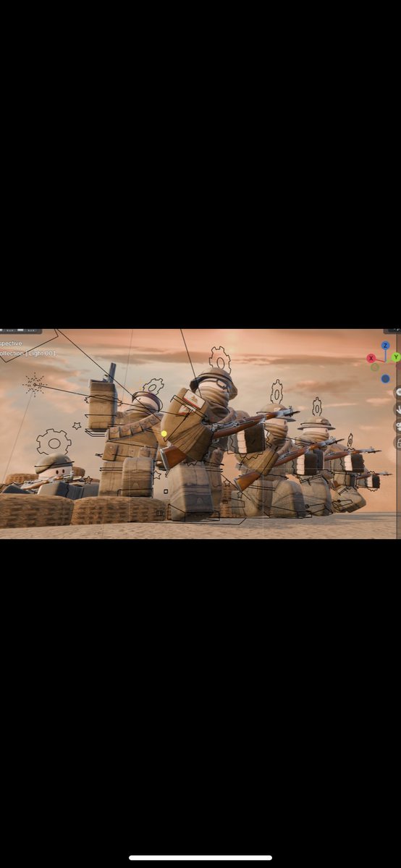Toggle the camera view icon
The height and width of the screenshot is (868, 401).
[397, 425]
